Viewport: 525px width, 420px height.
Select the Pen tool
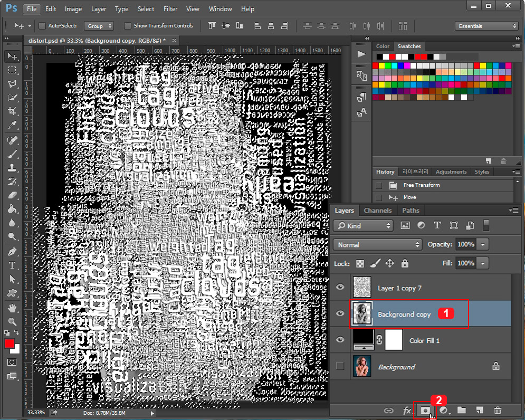point(12,252)
